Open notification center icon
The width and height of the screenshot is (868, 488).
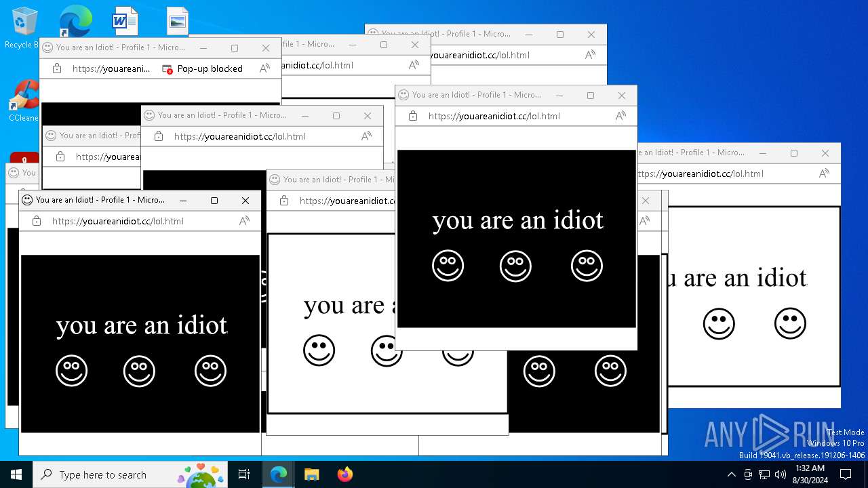pyautogui.click(x=846, y=474)
